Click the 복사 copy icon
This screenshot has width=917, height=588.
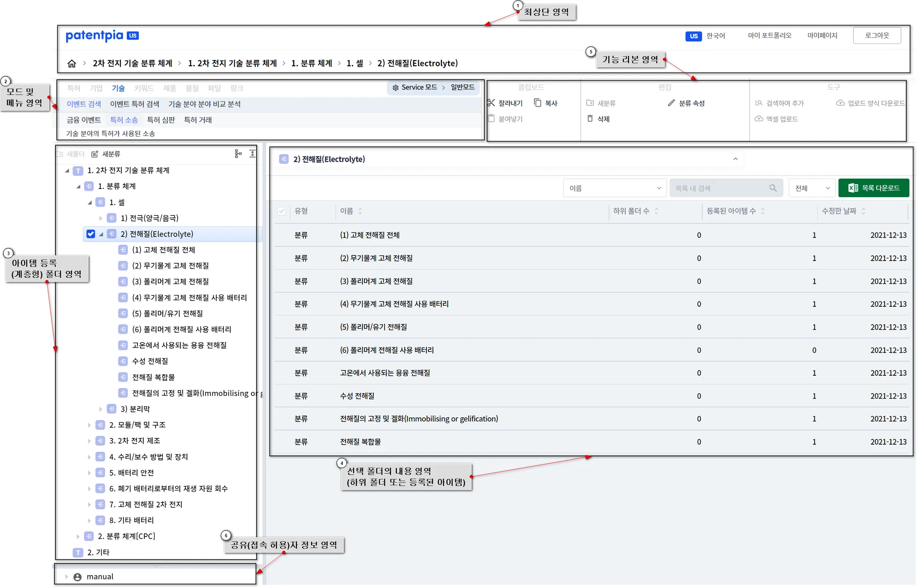pos(537,103)
